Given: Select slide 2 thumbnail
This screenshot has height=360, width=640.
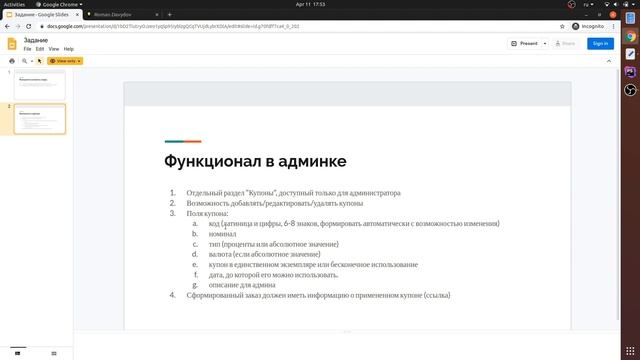Looking at the screenshot, I should coord(40,119).
